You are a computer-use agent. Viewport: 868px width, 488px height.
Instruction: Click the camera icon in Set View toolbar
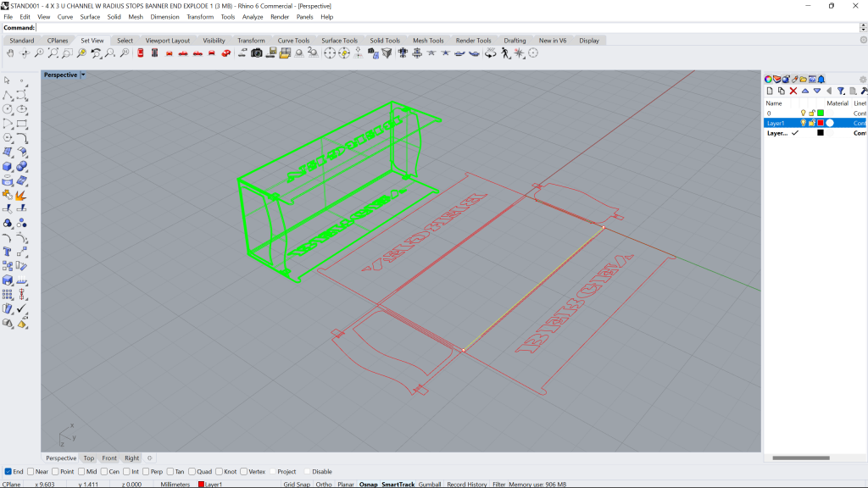click(256, 53)
